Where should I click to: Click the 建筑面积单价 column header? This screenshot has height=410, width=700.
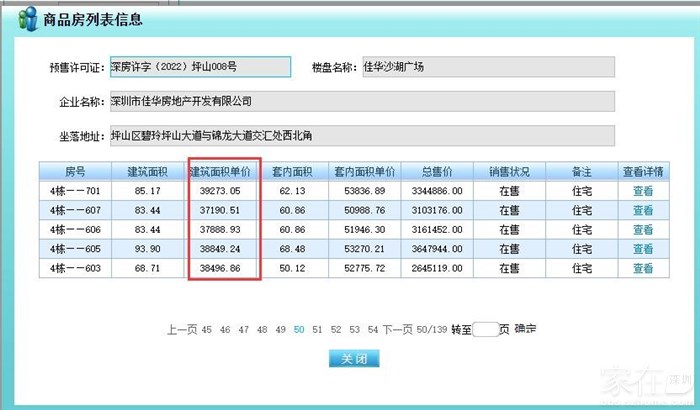(x=223, y=171)
